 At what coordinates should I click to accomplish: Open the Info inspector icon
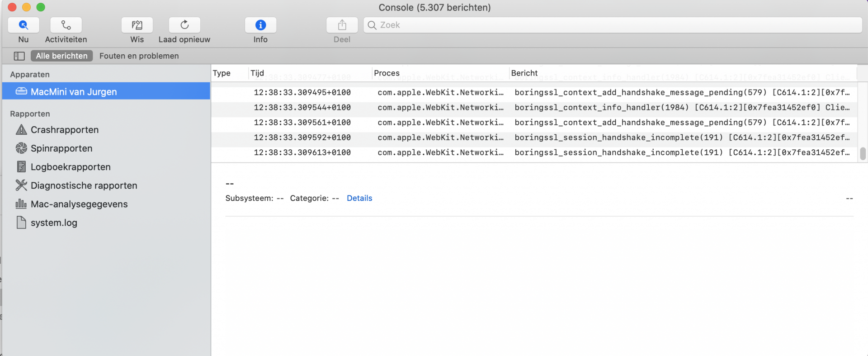[260, 25]
